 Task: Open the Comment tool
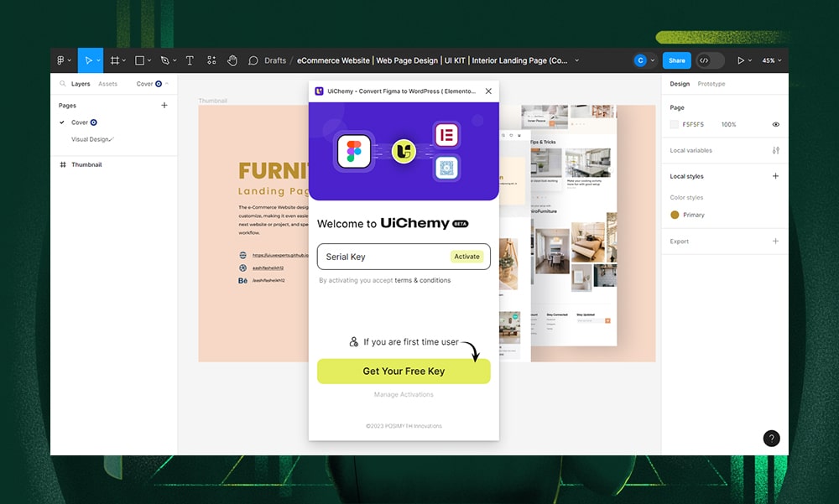pos(253,60)
